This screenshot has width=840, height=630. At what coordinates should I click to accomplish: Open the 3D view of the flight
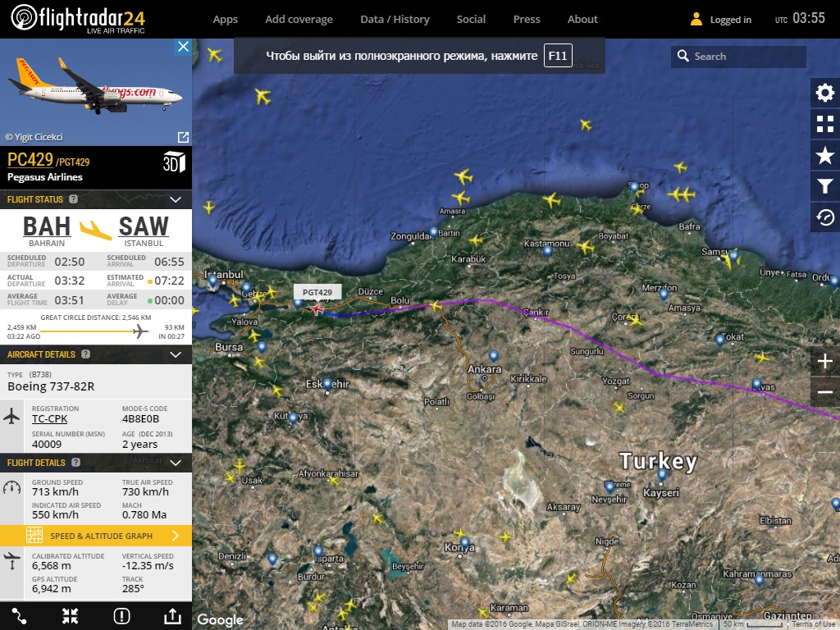point(174,162)
